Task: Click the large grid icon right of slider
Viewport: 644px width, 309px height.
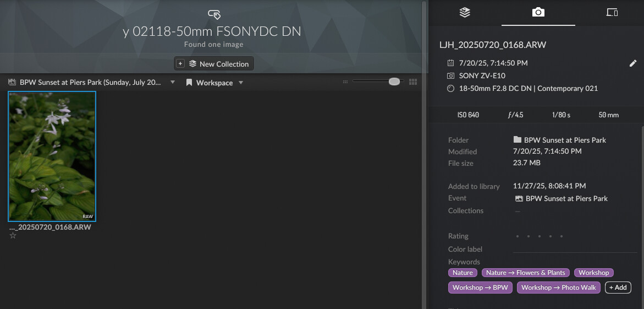Action: click(x=413, y=82)
